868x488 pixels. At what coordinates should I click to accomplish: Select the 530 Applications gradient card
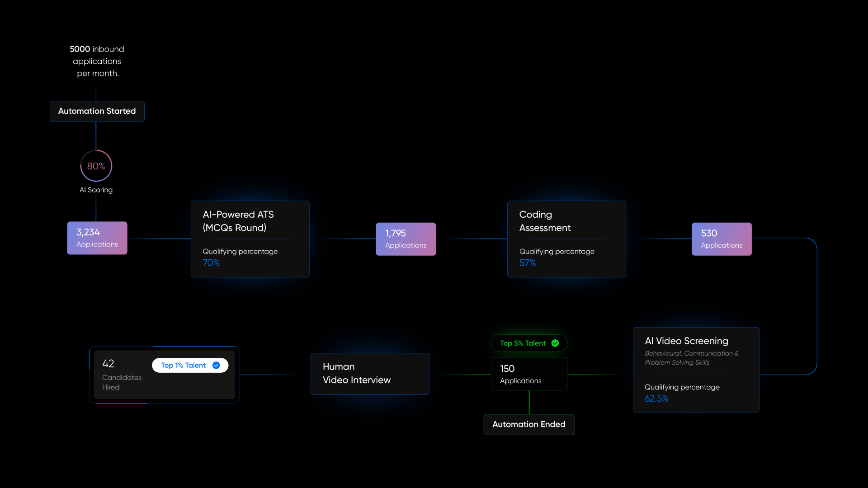(x=722, y=239)
